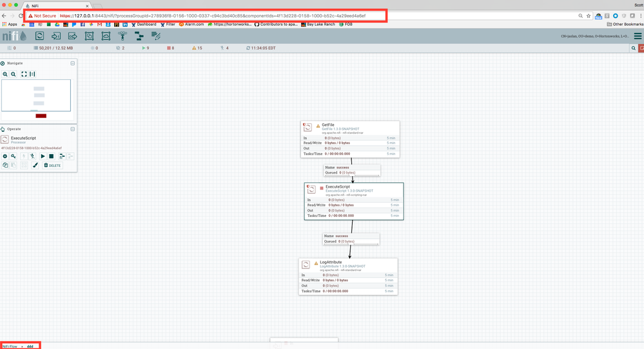The width and height of the screenshot is (644, 349).
Task: Open the Filter bookmark
Action: point(168,25)
